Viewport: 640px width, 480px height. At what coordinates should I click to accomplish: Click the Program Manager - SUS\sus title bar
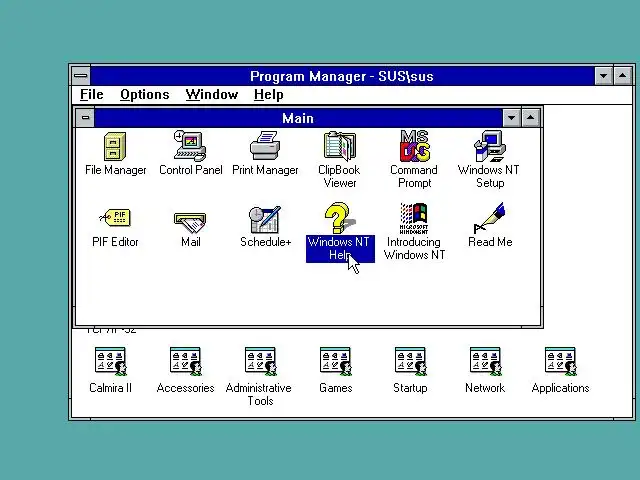pyautogui.click(x=342, y=76)
